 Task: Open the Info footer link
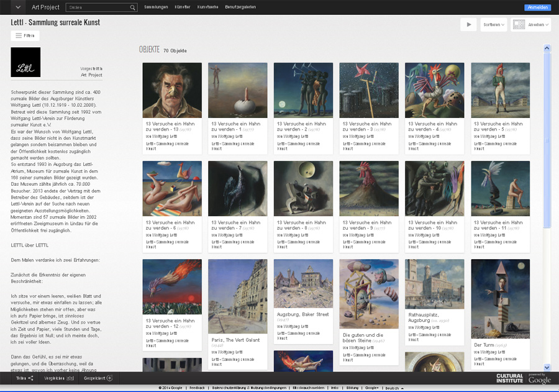tap(335, 388)
